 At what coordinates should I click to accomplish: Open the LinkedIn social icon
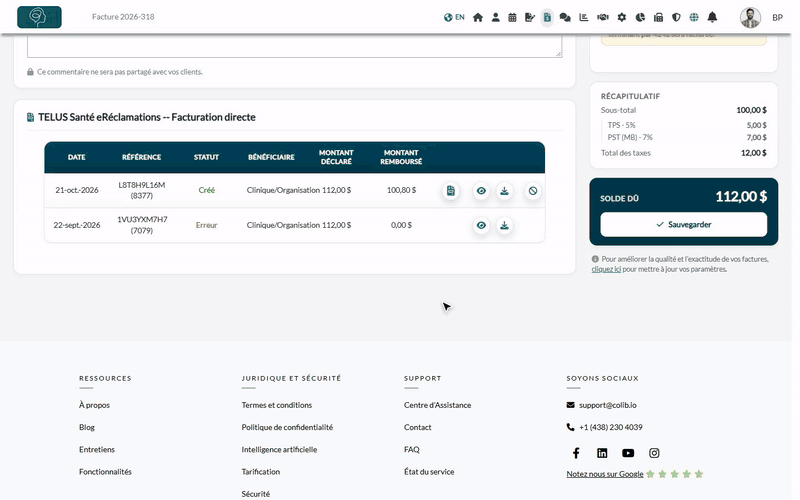click(602, 453)
